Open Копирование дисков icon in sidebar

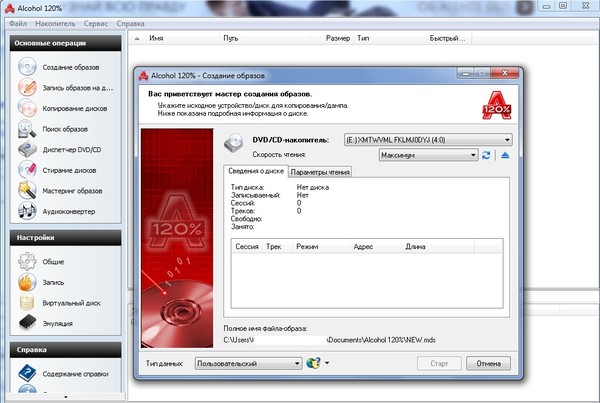(27, 108)
